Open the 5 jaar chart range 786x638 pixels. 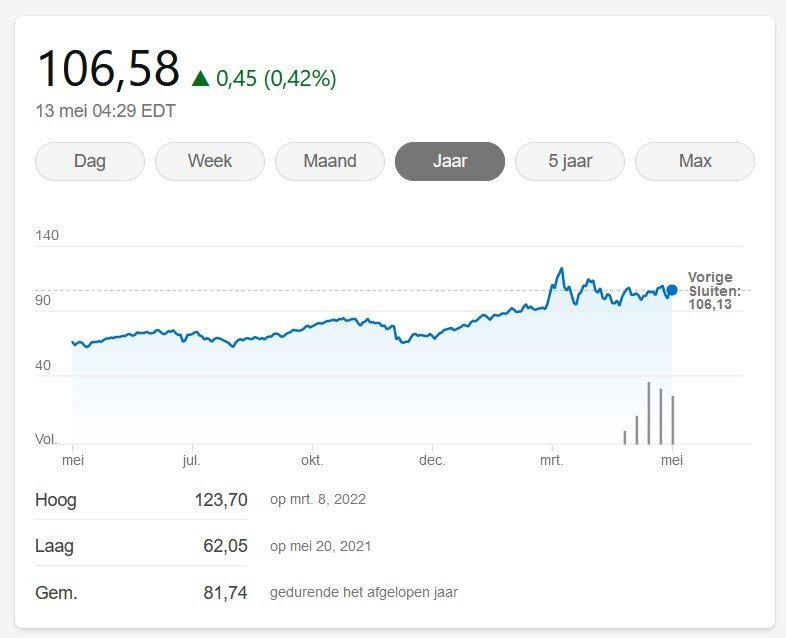tap(570, 161)
